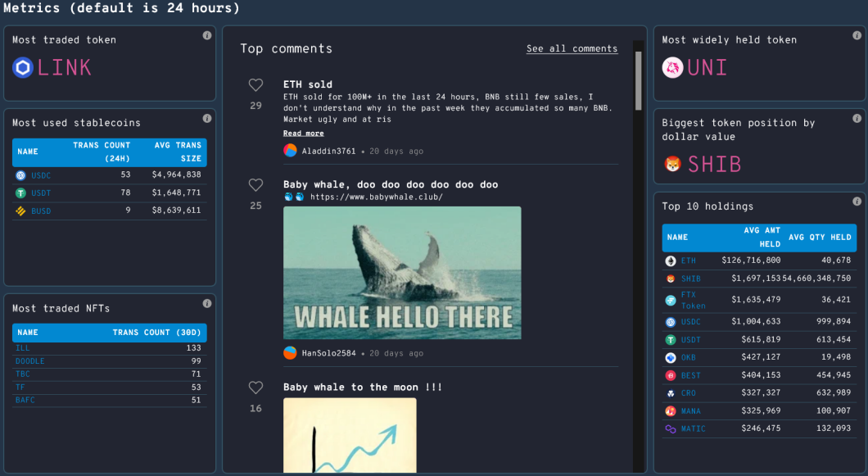The width and height of the screenshot is (868, 476).
Task: Click USDC coin icon in stablecoins table
Action: (x=20, y=175)
